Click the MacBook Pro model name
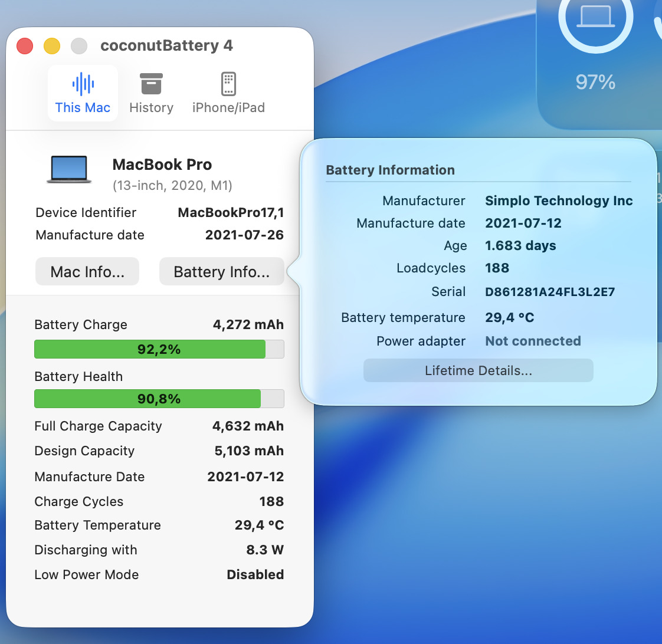 click(x=162, y=165)
